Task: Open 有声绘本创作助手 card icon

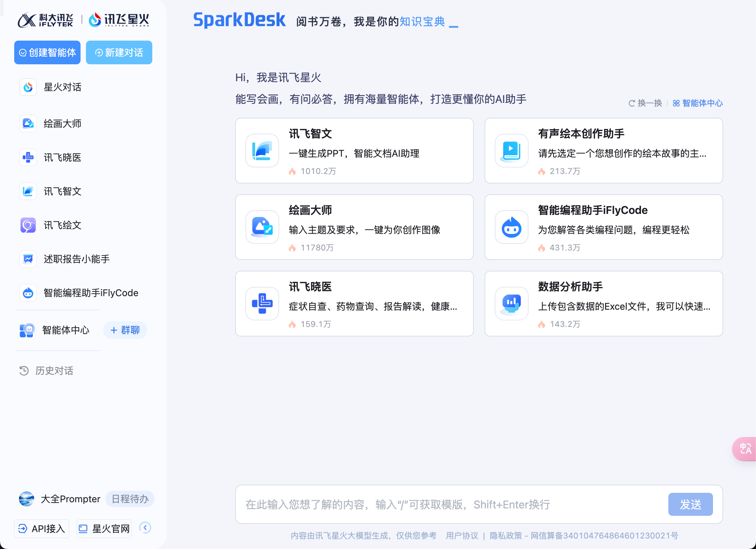Action: (511, 151)
